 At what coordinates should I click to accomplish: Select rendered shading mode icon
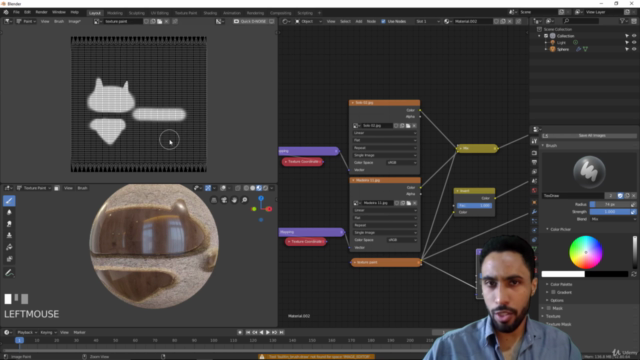(x=265, y=188)
